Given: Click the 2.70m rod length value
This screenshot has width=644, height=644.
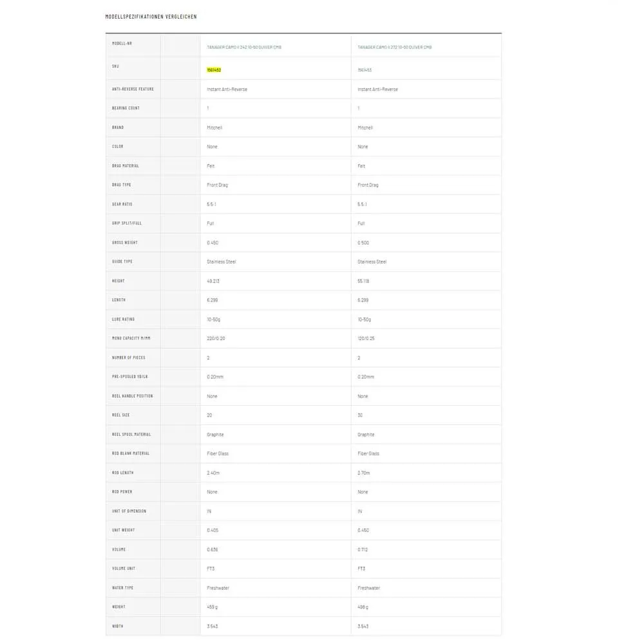Looking at the screenshot, I should click(366, 473).
